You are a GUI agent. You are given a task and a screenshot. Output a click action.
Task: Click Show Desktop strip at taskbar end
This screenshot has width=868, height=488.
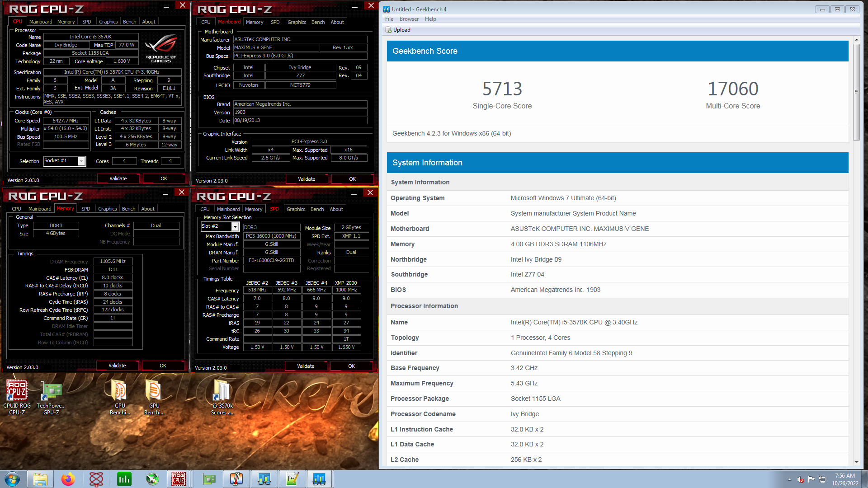click(864, 479)
